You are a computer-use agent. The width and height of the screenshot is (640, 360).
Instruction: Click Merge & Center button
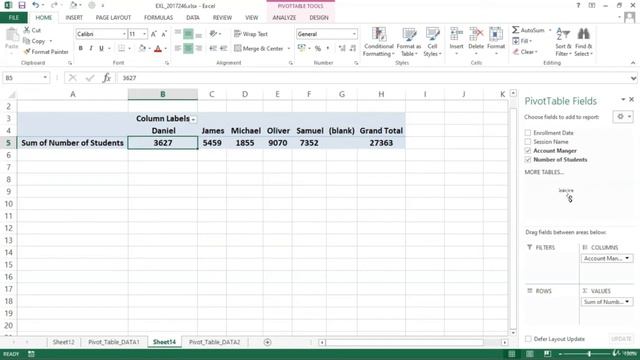tap(259, 48)
